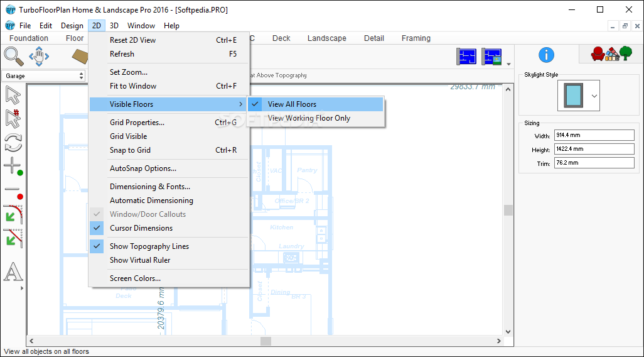Select the curve corner tool with arrow
This screenshot has width=644, height=357.
pyautogui.click(x=13, y=214)
